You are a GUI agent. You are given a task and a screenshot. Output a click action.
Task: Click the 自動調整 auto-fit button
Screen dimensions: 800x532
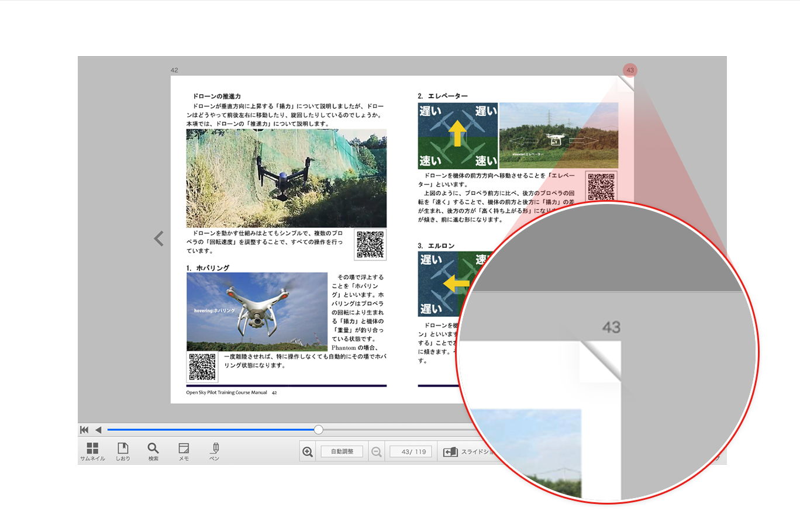[342, 451]
